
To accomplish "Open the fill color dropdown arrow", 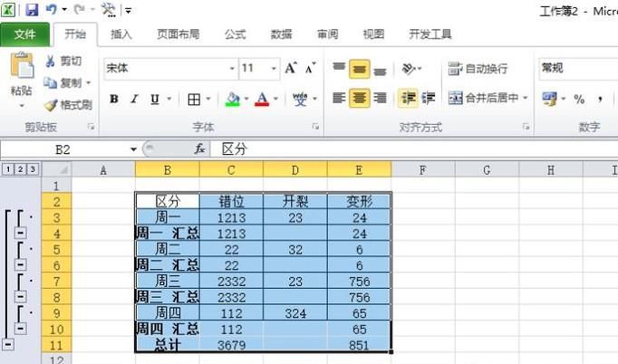I will coord(246,99).
